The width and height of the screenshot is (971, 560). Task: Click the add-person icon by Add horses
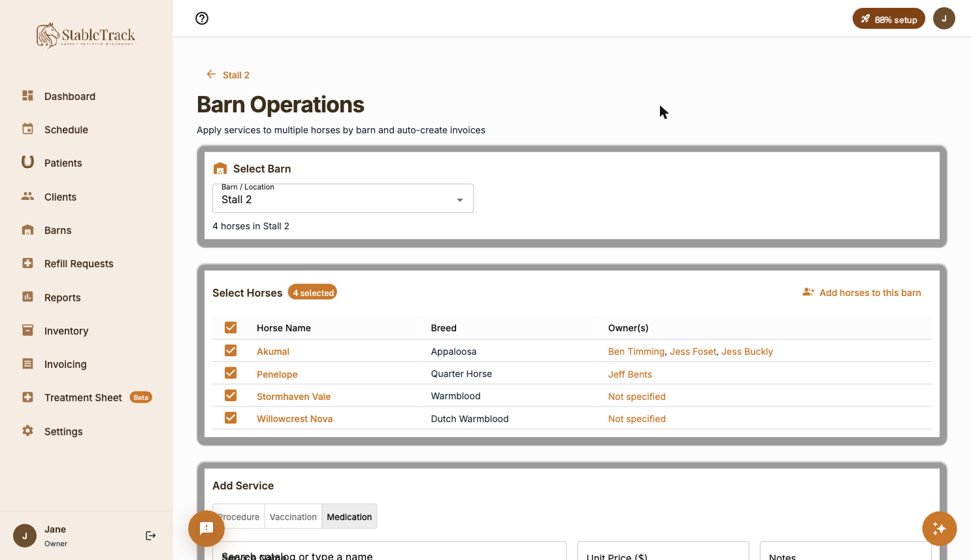808,292
